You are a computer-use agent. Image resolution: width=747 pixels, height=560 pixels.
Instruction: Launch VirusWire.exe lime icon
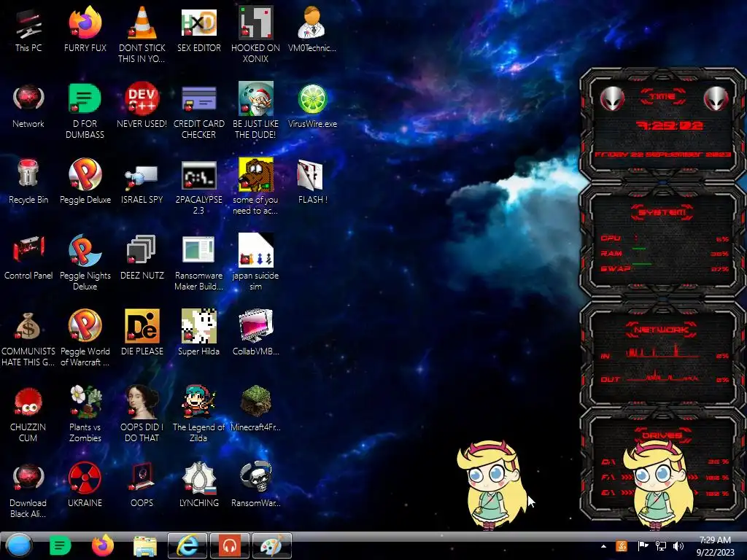312,106
